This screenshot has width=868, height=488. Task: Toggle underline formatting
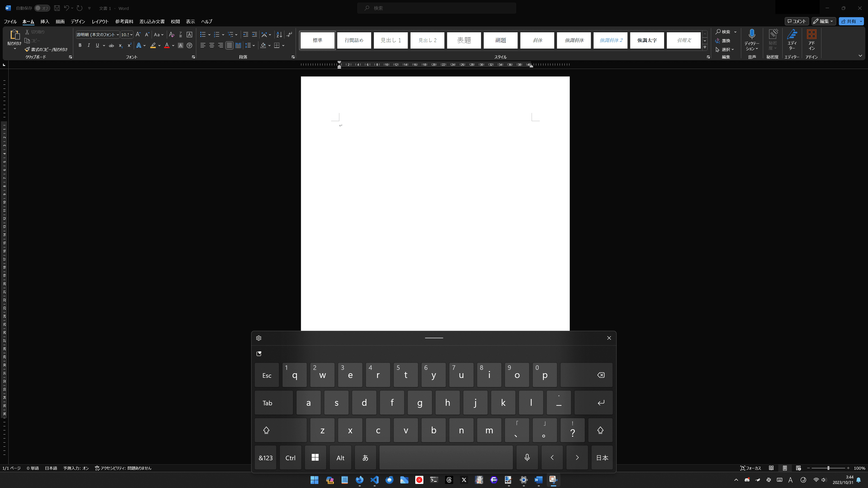pyautogui.click(x=97, y=45)
